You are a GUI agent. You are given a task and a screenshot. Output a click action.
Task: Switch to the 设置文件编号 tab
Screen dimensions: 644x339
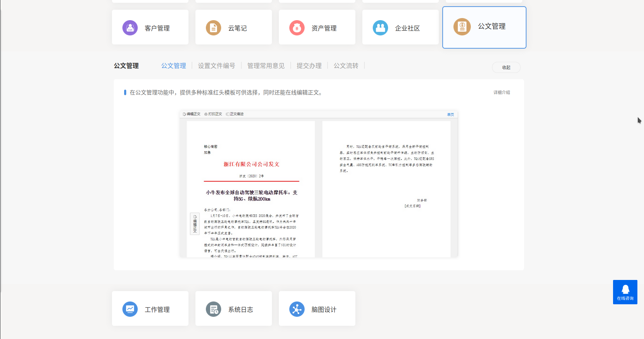[216, 66]
